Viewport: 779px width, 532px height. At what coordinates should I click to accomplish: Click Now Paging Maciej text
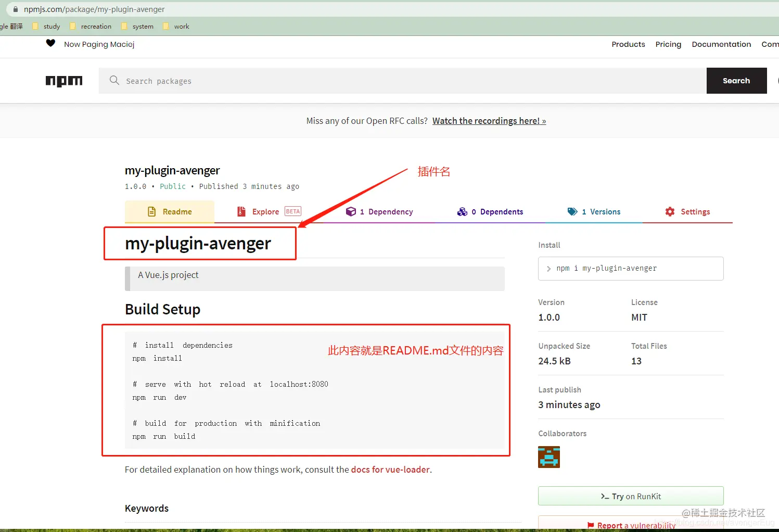pyautogui.click(x=99, y=44)
